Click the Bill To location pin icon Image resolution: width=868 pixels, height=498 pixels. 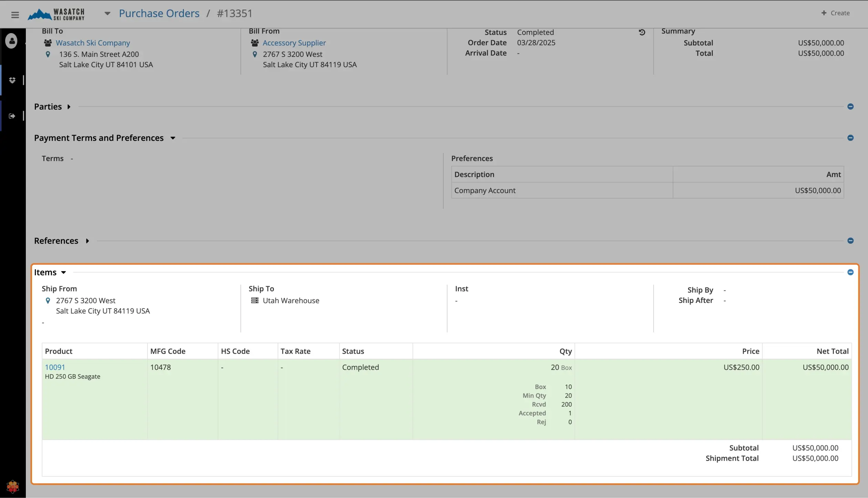[48, 54]
